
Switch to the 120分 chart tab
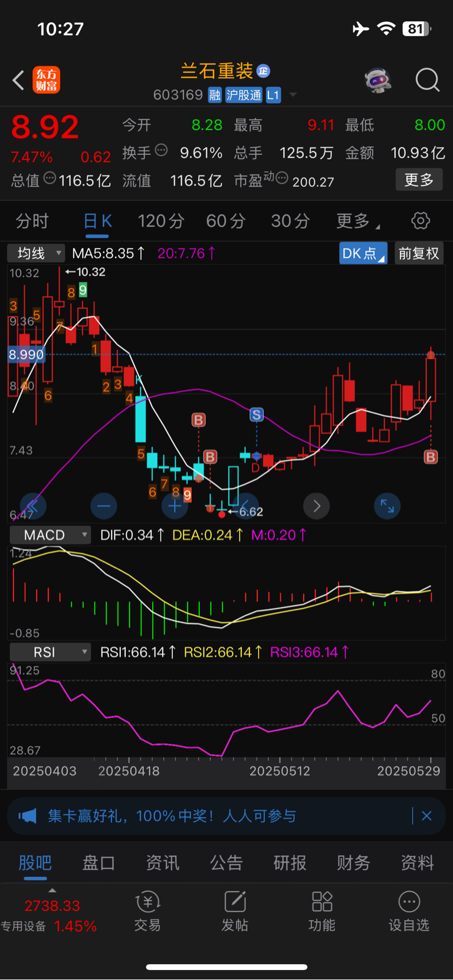[x=161, y=221]
